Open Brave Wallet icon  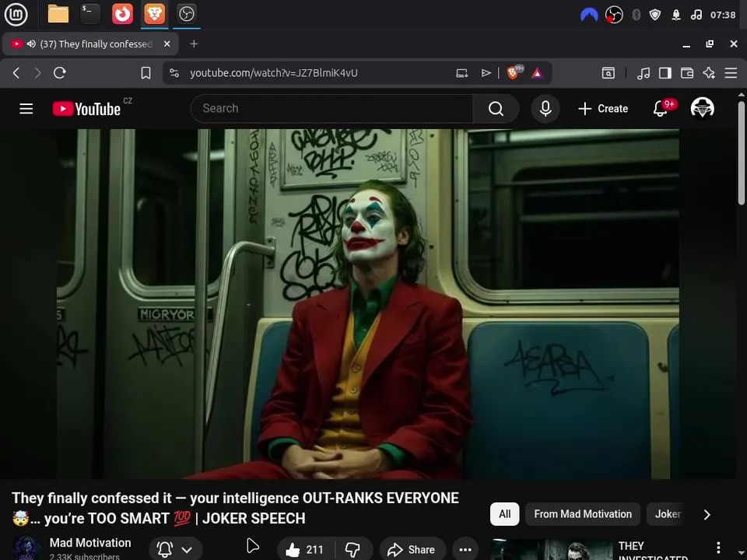click(687, 73)
